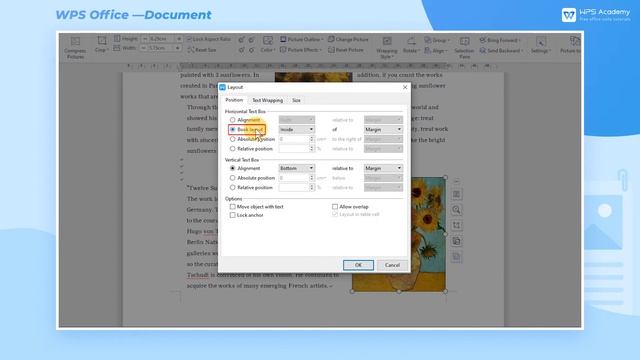Switch to the Text Wrapping tab
This screenshot has height=360, width=640.
[267, 100]
